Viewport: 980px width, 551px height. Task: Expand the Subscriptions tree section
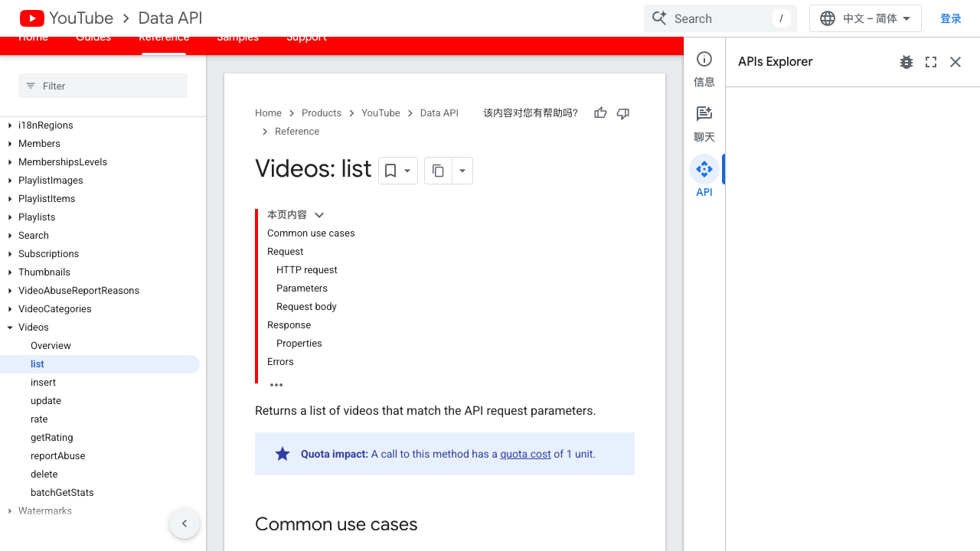pos(10,254)
